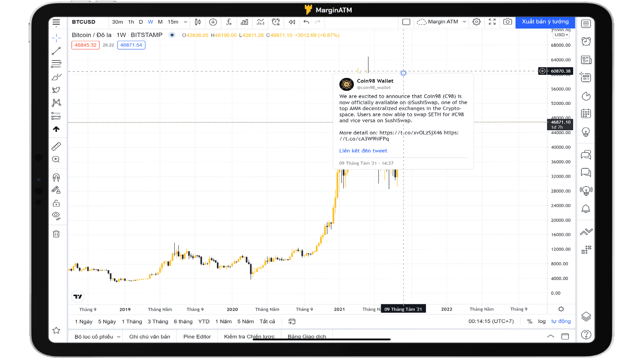Expand the Bộ lọc cổ phiếu dropdown arrow
This screenshot has height=358, width=644.
click(x=118, y=337)
